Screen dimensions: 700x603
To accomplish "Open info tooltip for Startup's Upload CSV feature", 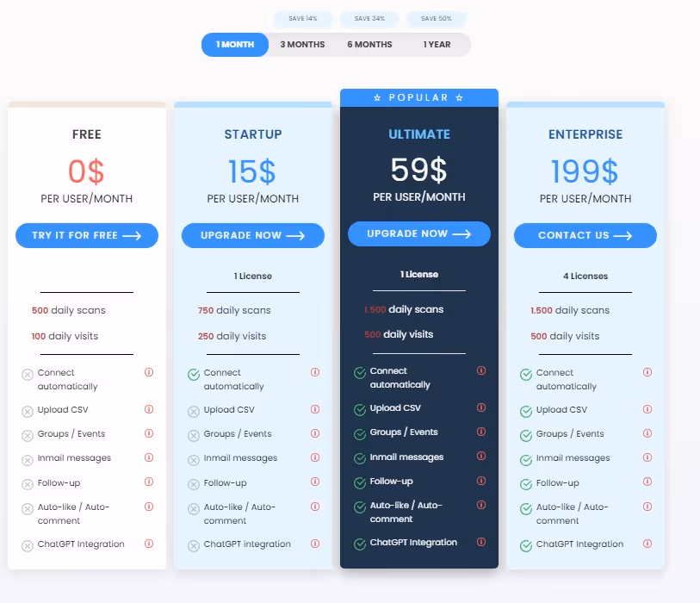I will click(x=314, y=409).
